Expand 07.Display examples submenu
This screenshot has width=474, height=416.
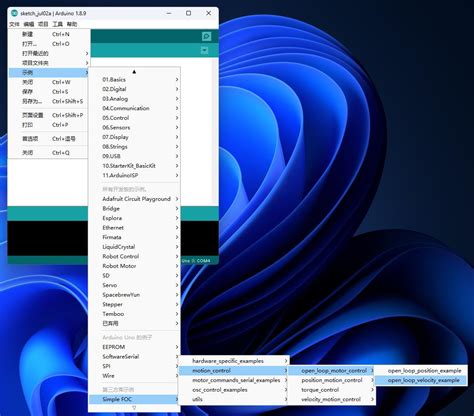tap(134, 137)
